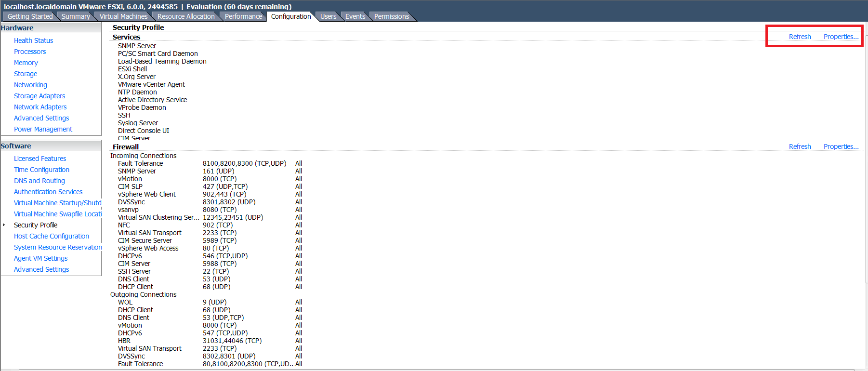Open DNS and Routing settings
The height and width of the screenshot is (371, 868).
click(39, 181)
